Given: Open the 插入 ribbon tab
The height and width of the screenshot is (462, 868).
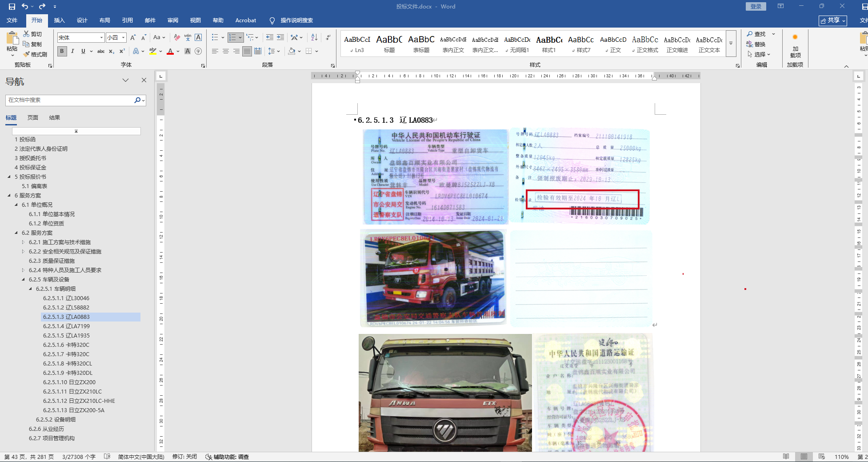Looking at the screenshot, I should (59, 20).
